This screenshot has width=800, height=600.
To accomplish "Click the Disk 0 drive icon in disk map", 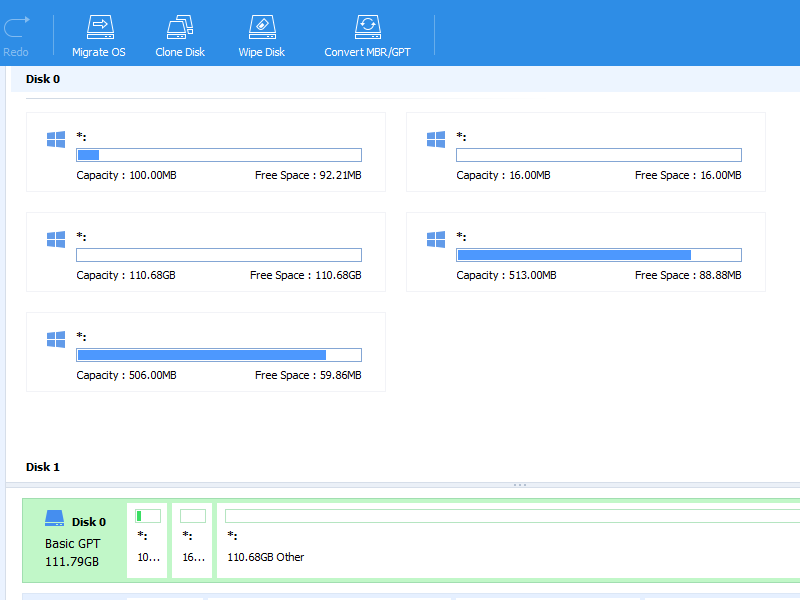I will coord(55,520).
